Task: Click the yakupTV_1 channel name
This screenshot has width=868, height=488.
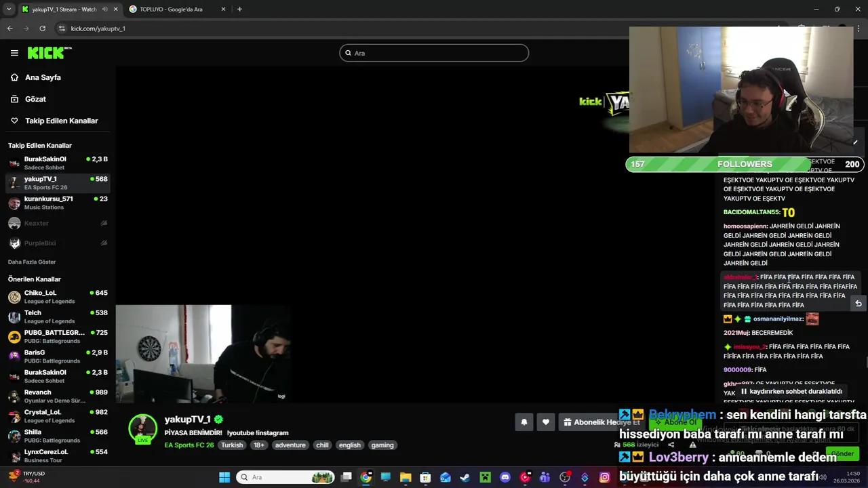Action: (x=188, y=420)
